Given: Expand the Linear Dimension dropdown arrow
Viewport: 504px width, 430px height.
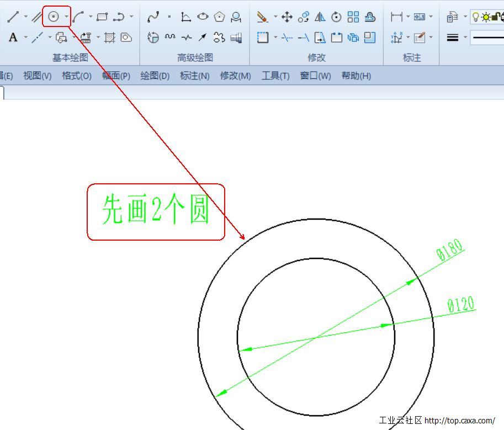Looking at the screenshot, I should click(x=408, y=16).
